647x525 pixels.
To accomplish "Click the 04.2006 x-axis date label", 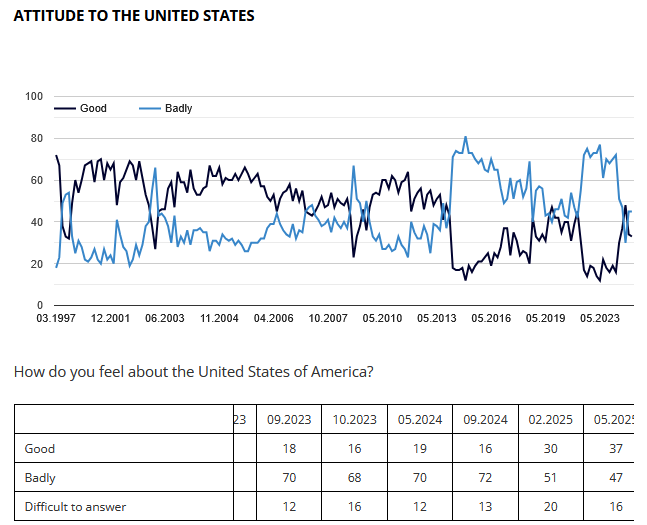I will click(273, 318).
